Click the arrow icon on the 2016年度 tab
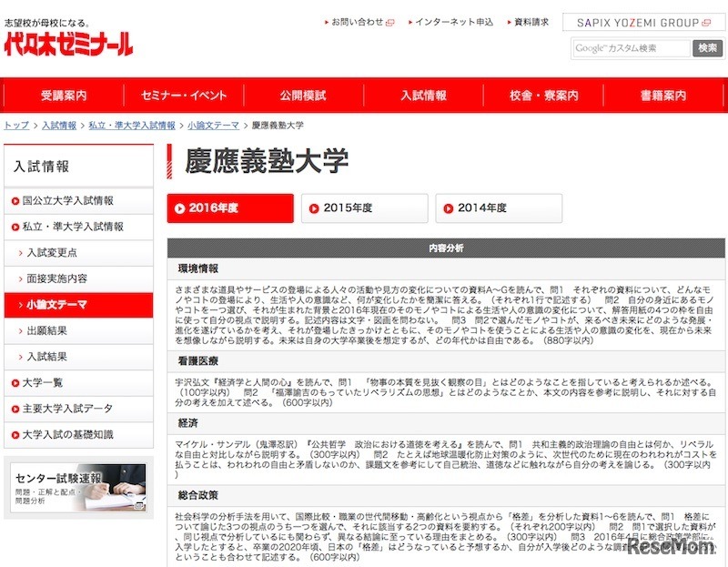Image resolution: width=728 pixels, height=567 pixels. [x=179, y=208]
